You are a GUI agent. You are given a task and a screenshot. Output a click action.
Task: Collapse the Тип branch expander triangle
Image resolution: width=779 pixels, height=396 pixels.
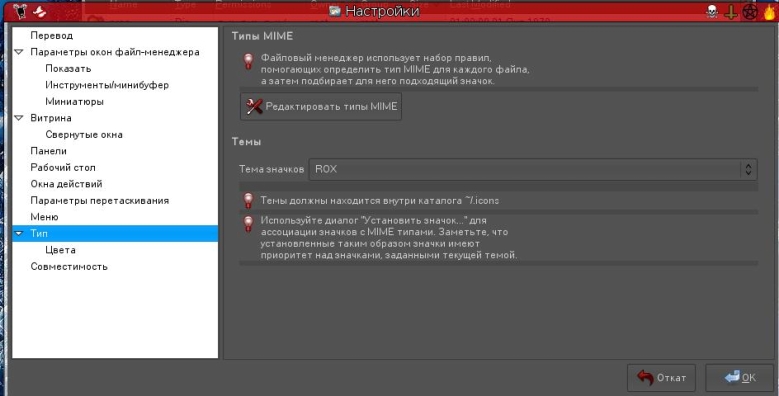[19, 234]
